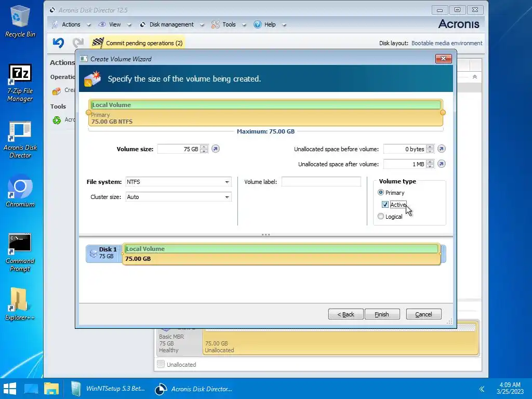Open View menu
Image resolution: width=532 pixels, height=399 pixels.
(x=115, y=24)
